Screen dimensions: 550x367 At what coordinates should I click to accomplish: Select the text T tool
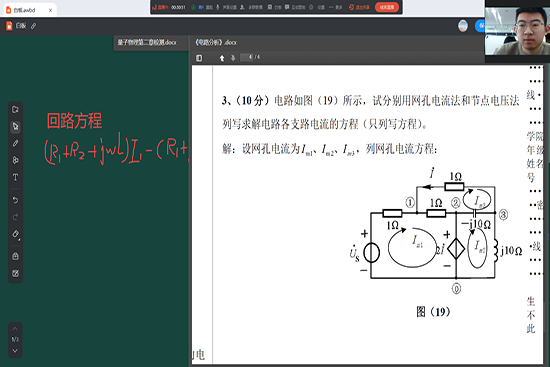point(15,177)
